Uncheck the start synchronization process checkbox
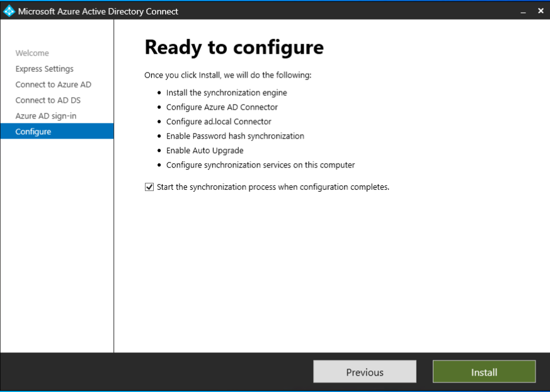This screenshot has height=392, width=550. 149,187
